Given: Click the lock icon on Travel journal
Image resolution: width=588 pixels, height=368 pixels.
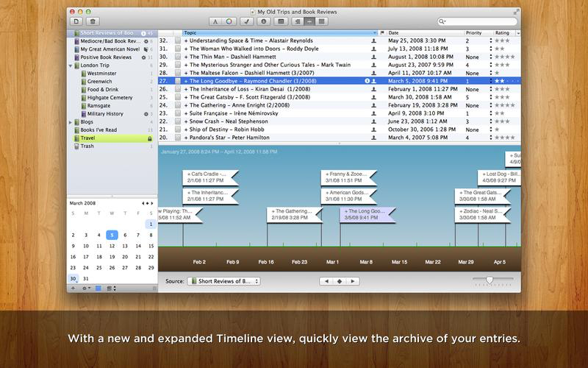Looking at the screenshot, I should tap(150, 138).
